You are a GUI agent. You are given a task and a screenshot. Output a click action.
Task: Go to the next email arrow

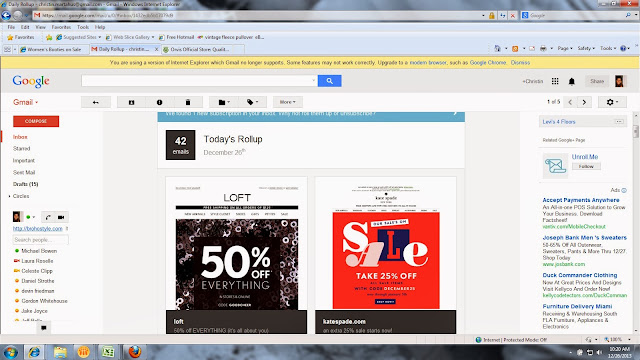(x=584, y=102)
